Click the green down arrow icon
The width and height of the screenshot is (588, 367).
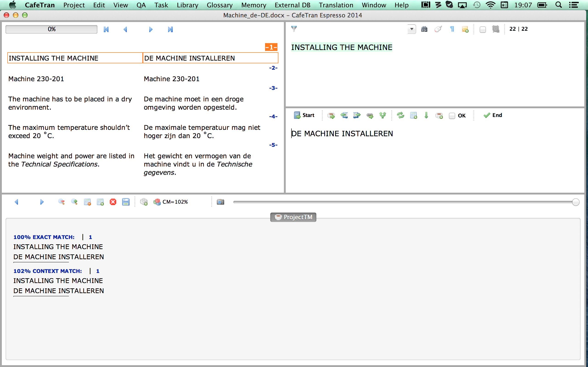(x=426, y=115)
